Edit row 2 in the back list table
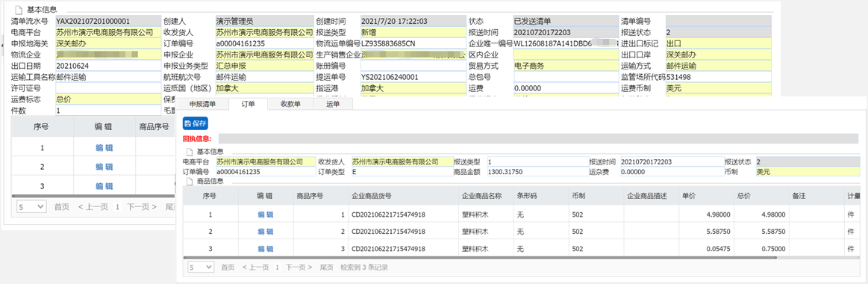 tap(104, 167)
